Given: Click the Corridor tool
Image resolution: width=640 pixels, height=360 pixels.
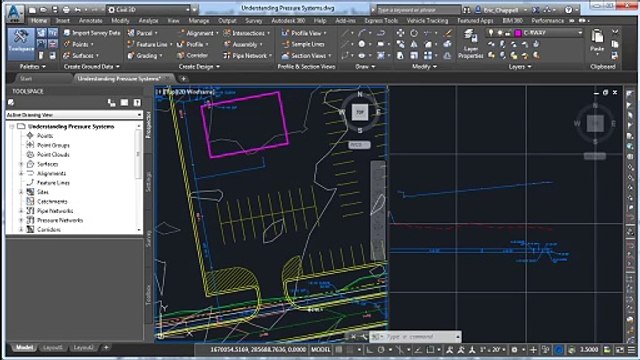Looking at the screenshot, I should (x=193, y=55).
